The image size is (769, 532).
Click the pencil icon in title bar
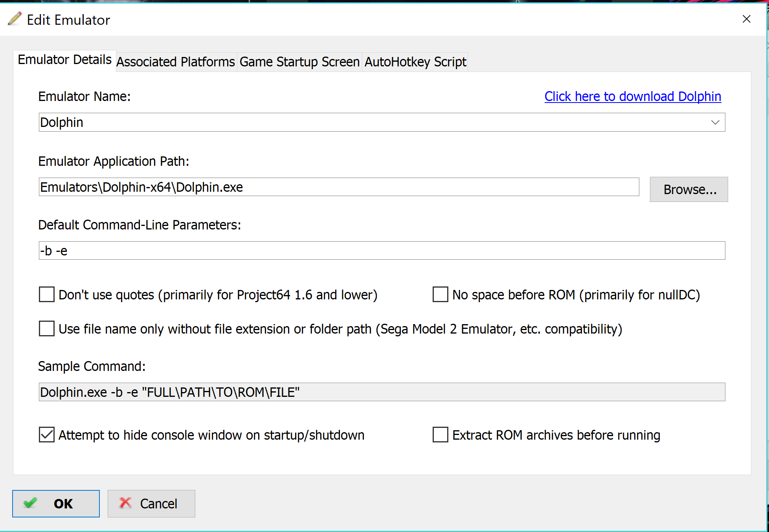tap(15, 19)
